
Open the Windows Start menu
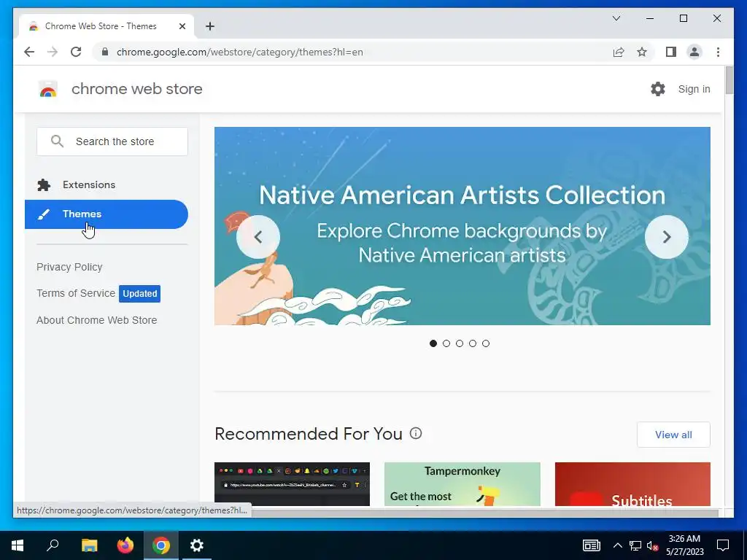click(x=18, y=545)
